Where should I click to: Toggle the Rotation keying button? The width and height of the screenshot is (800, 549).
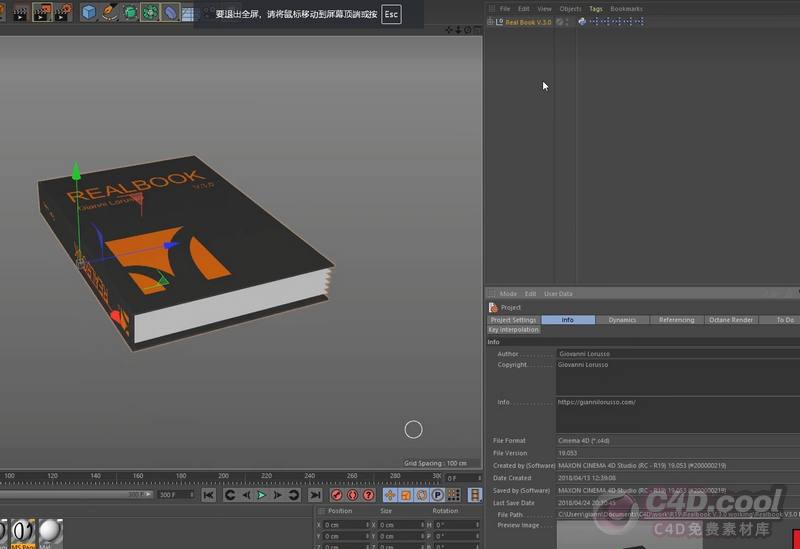coord(422,495)
